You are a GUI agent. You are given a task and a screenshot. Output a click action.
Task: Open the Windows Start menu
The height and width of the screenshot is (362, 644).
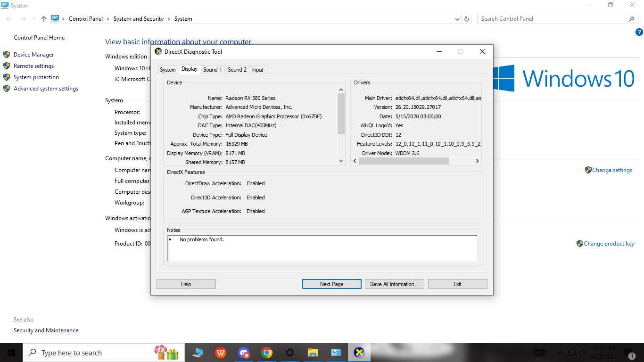point(11,353)
